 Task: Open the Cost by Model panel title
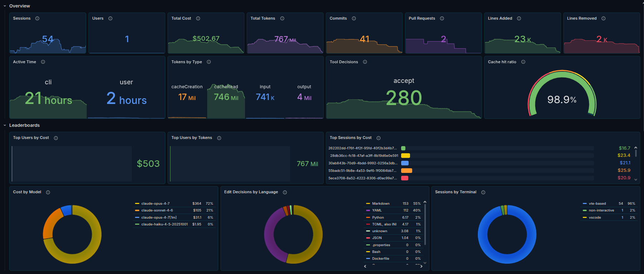coord(27,192)
